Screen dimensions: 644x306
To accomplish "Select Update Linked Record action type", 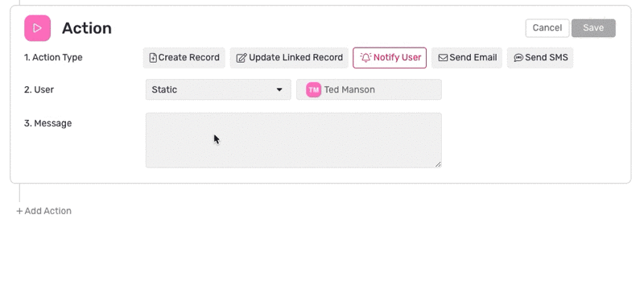I will pyautogui.click(x=289, y=58).
